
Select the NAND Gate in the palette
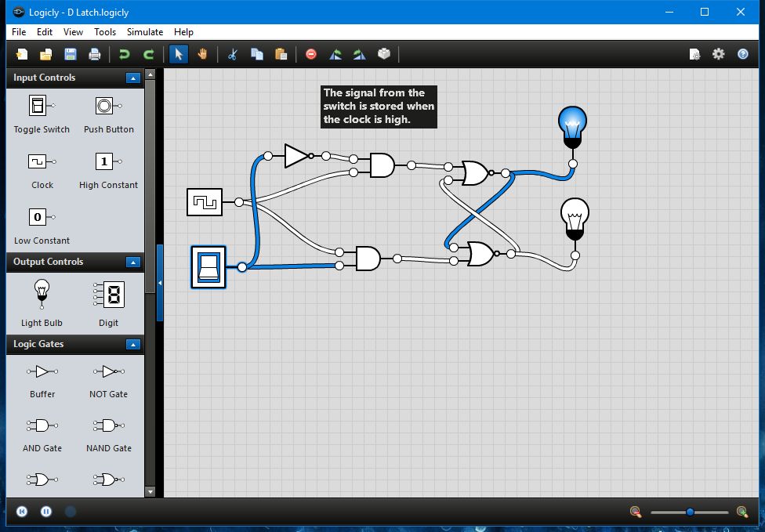tap(108, 436)
